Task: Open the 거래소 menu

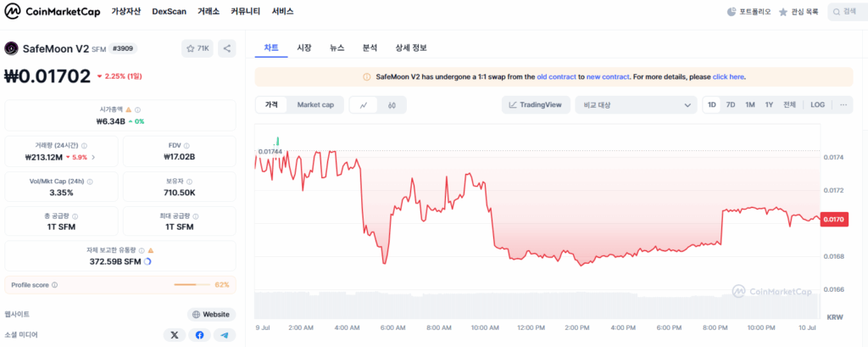Action: 209,12
